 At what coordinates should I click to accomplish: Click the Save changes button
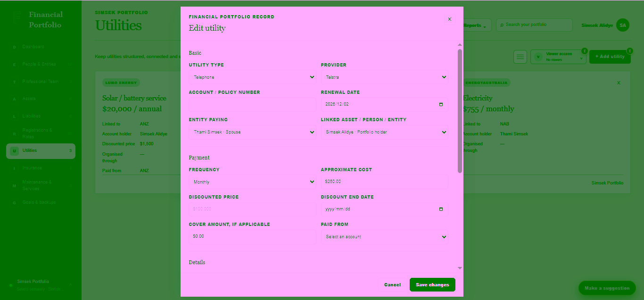click(x=432, y=285)
